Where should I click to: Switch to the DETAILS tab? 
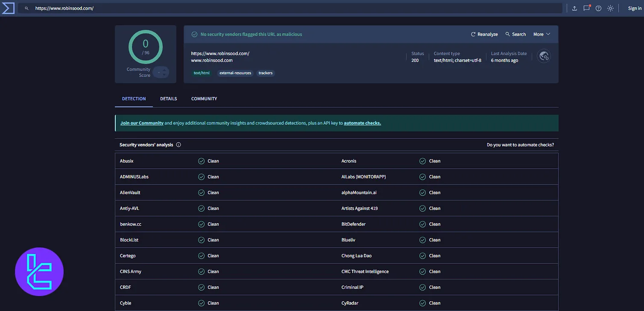click(168, 99)
